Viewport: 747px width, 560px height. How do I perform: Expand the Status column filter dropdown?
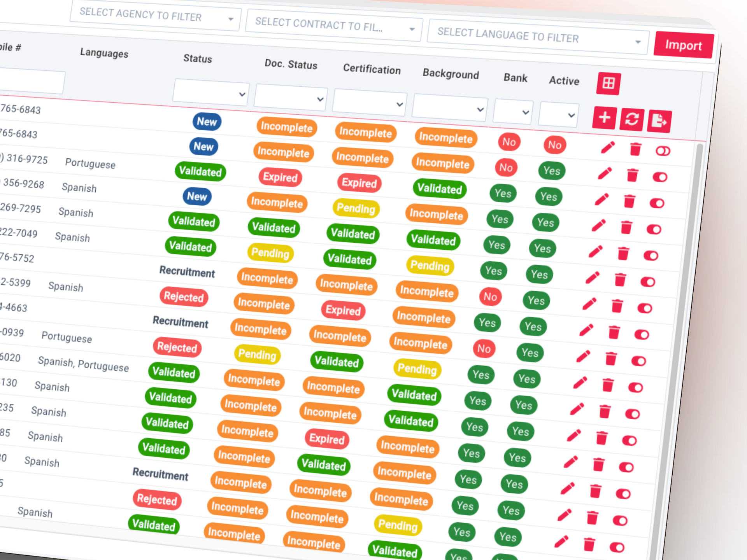[x=210, y=93]
